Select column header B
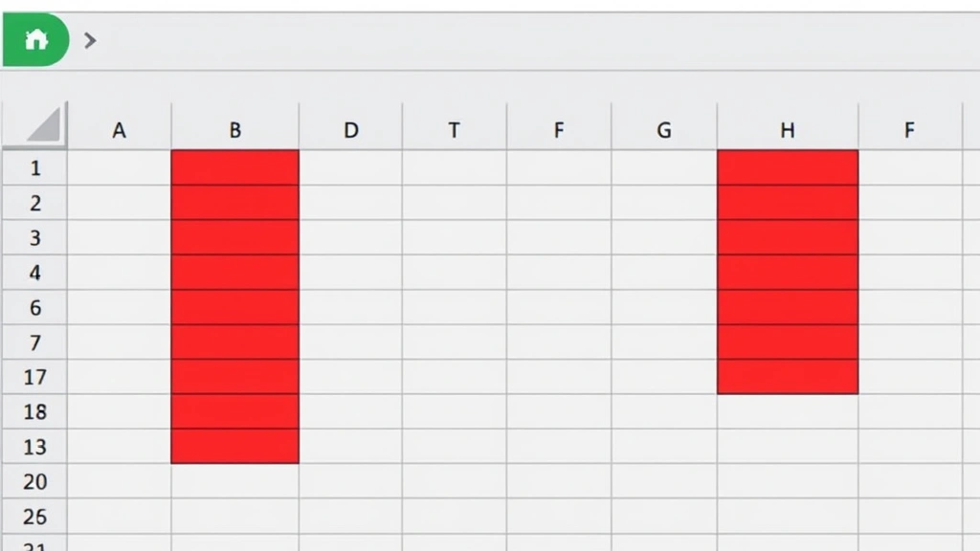 [x=234, y=129]
